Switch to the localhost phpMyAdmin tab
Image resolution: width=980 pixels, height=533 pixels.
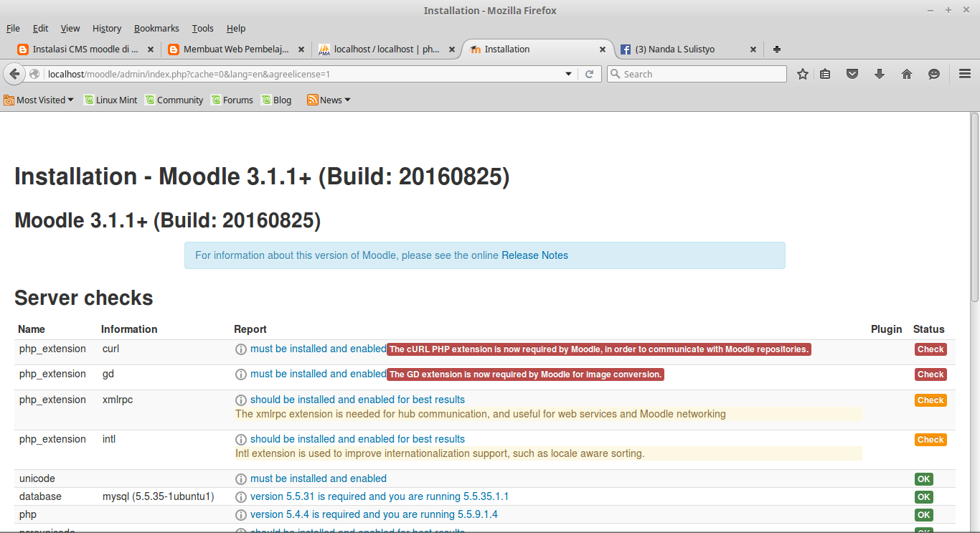click(387, 49)
